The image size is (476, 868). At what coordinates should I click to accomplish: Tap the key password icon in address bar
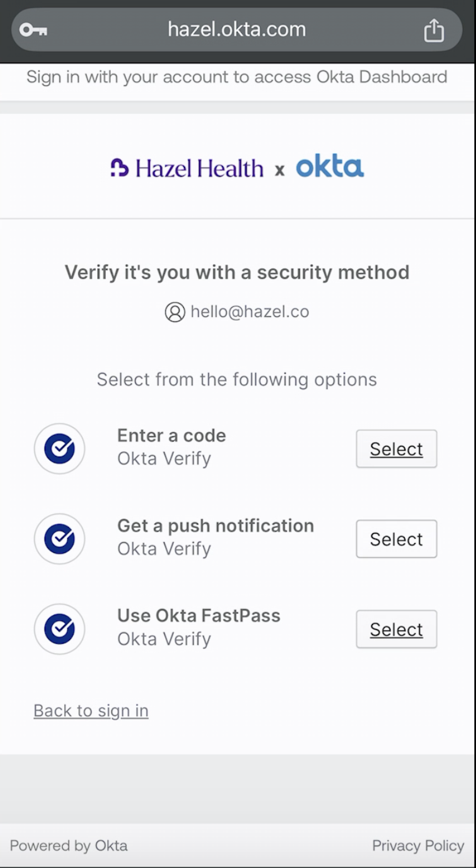coord(33,30)
